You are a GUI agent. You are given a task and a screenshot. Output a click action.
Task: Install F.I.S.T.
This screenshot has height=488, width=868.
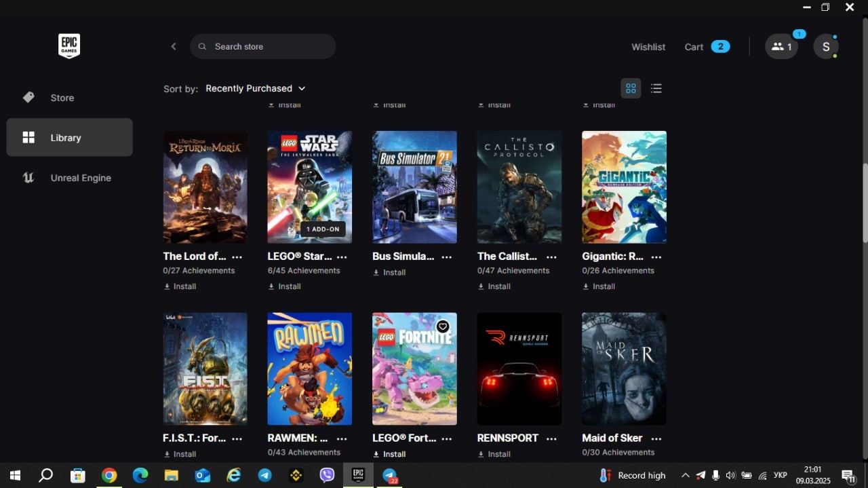(180, 454)
